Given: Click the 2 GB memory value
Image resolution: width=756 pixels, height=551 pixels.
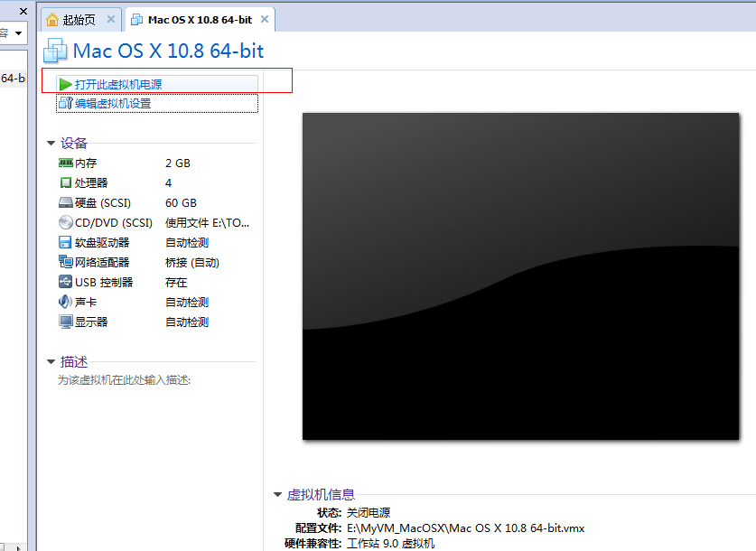Looking at the screenshot, I should (x=177, y=163).
